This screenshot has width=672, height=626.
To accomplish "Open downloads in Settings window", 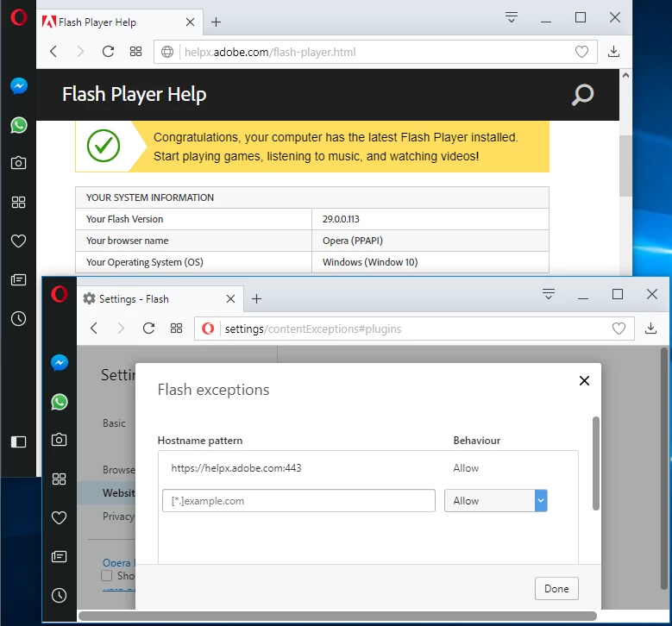I will click(x=650, y=329).
